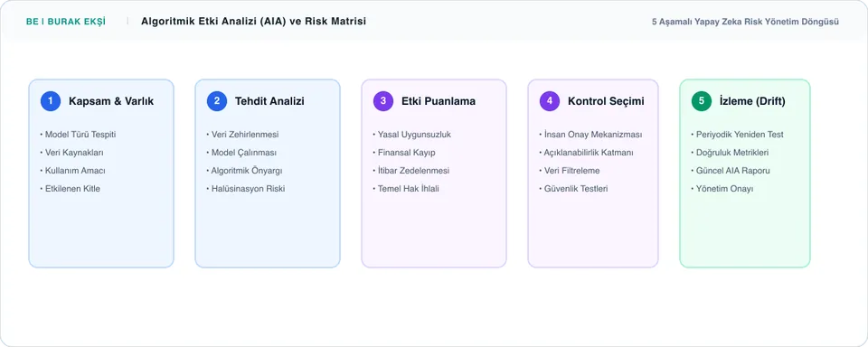This screenshot has width=868, height=347.
Task: Click the Algoritmik Etki Analizi (AIA) title
Action: click(253, 21)
